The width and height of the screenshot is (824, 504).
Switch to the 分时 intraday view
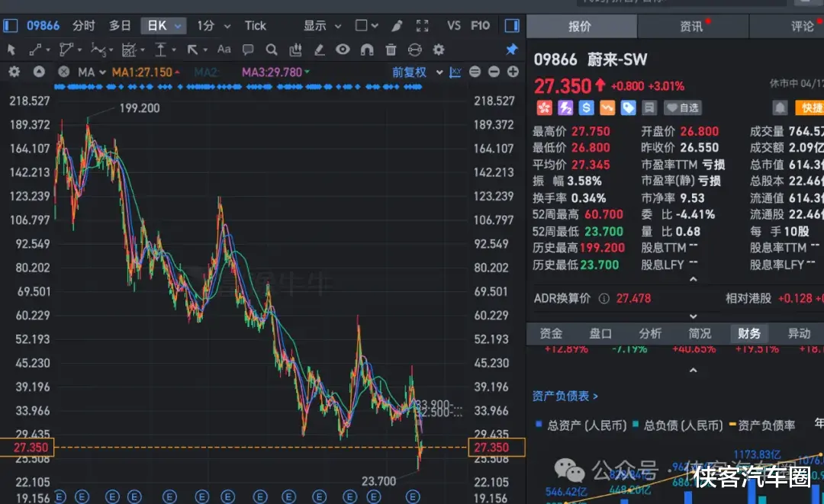(x=84, y=26)
